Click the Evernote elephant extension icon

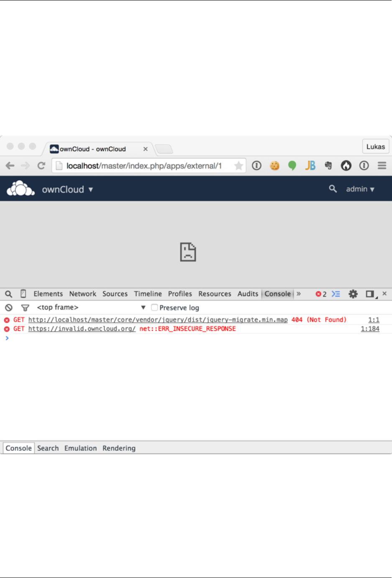pos(328,166)
